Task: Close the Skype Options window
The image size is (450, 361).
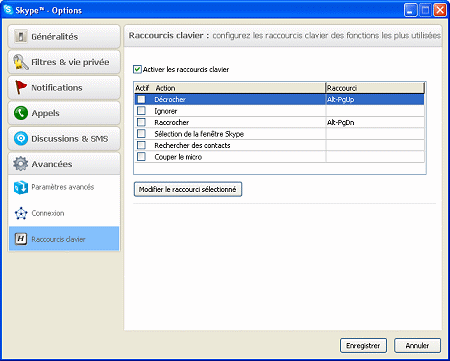Action: click(x=440, y=10)
